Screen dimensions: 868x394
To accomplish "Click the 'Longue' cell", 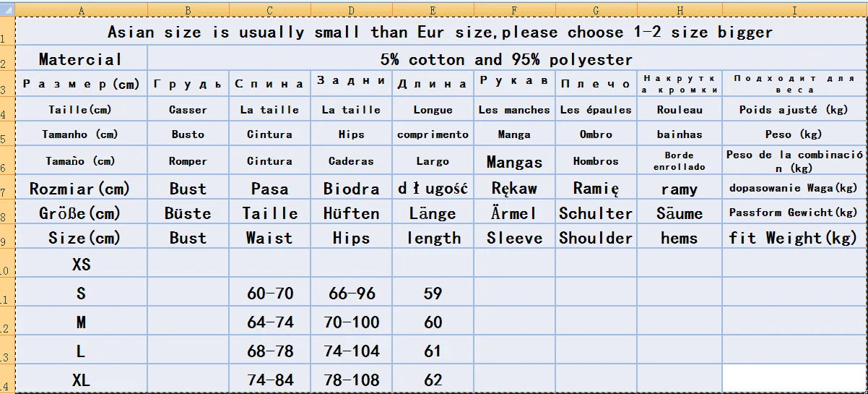I will tap(433, 109).
